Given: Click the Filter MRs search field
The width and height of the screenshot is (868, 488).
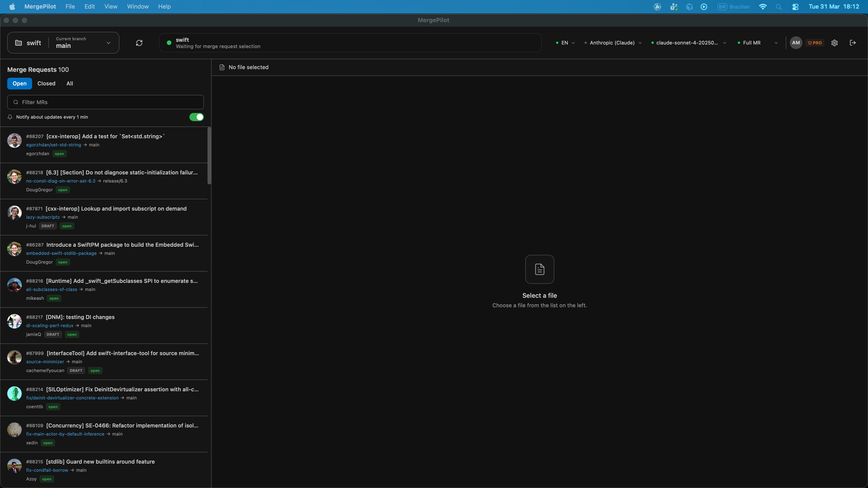Looking at the screenshot, I should (x=105, y=102).
